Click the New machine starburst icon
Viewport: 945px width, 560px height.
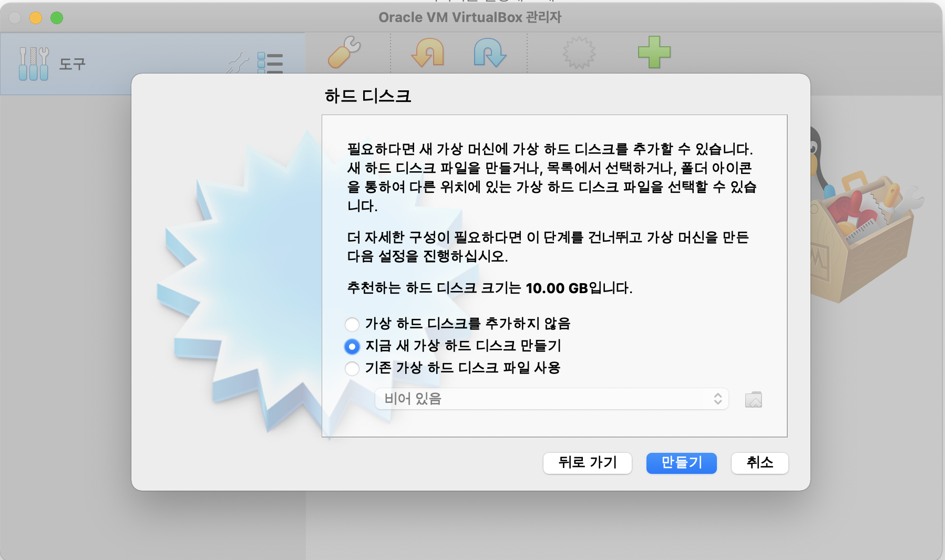click(x=579, y=52)
